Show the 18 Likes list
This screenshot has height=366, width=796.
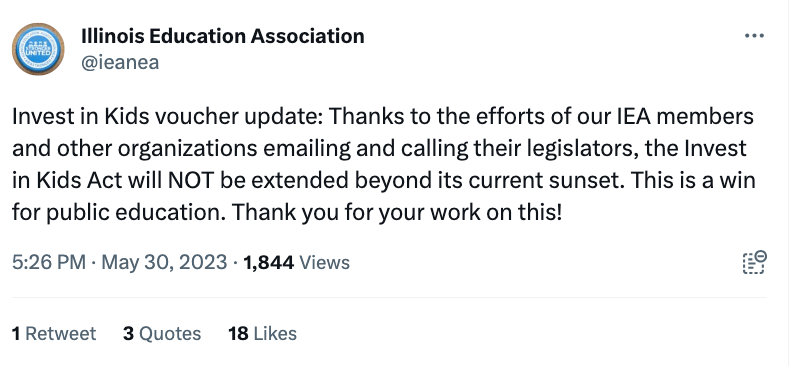pos(262,334)
